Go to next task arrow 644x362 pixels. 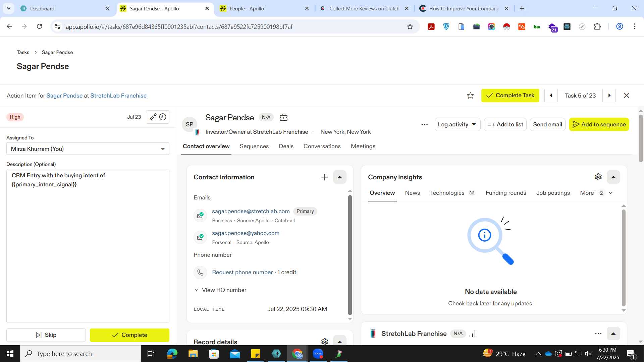click(x=609, y=96)
